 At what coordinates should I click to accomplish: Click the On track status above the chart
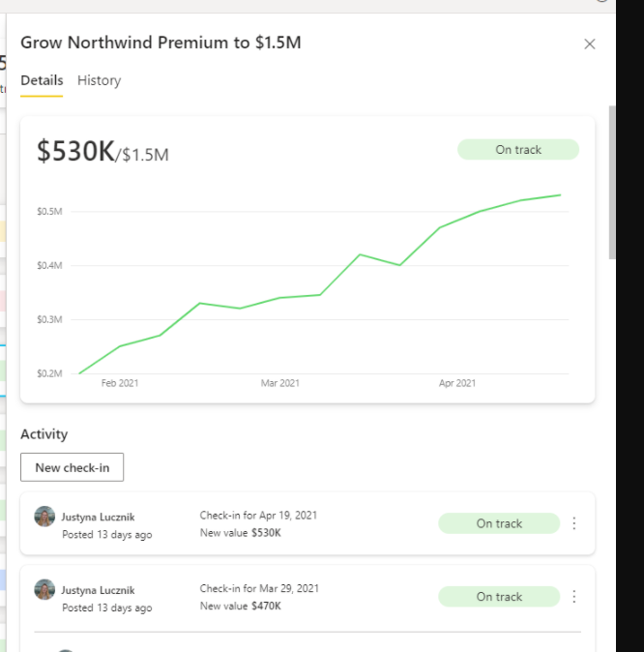point(517,150)
